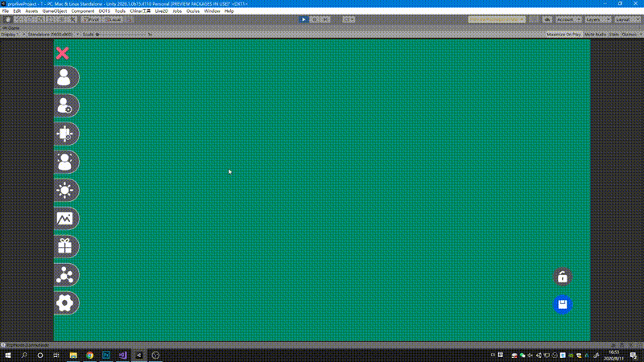Open Cortana from the taskbar
Screen dimensions: 644x362
pos(40,356)
